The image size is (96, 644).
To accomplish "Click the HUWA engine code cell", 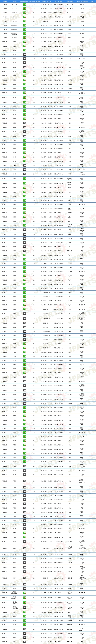I will coord(82,38).
